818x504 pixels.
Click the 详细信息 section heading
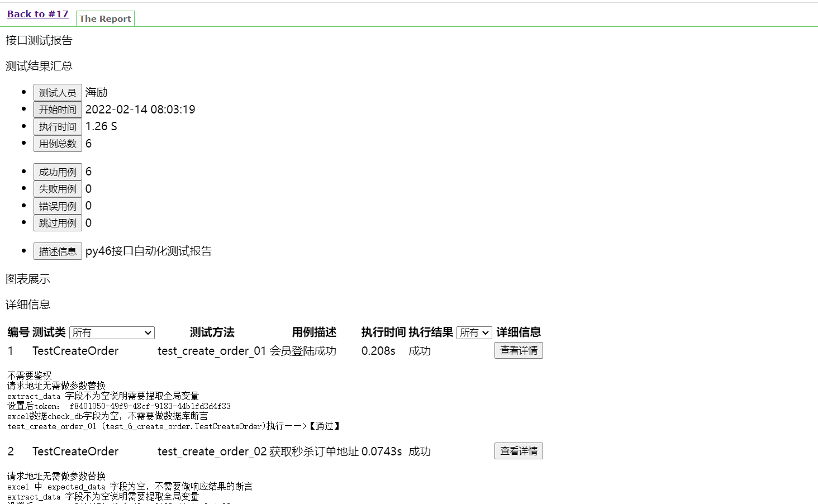pyautogui.click(x=28, y=305)
